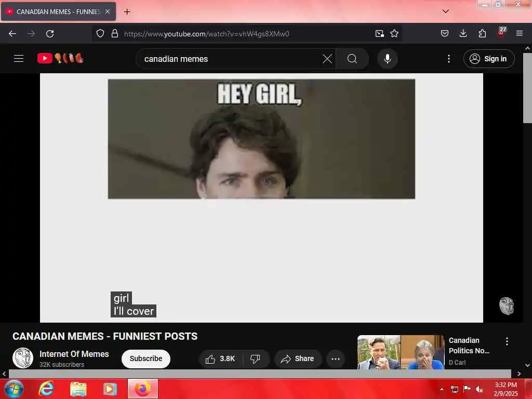Viewport: 532px width, 399px height.
Task: Open Action Center flag icon
Action: (x=467, y=389)
